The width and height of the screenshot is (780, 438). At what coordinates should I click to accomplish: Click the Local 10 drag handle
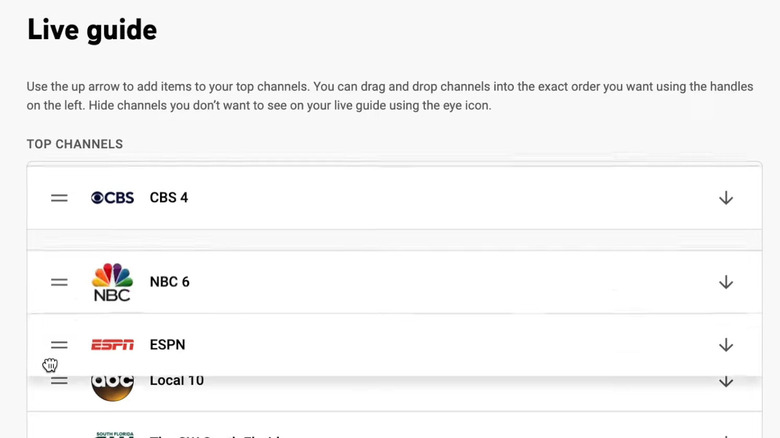(x=59, y=381)
